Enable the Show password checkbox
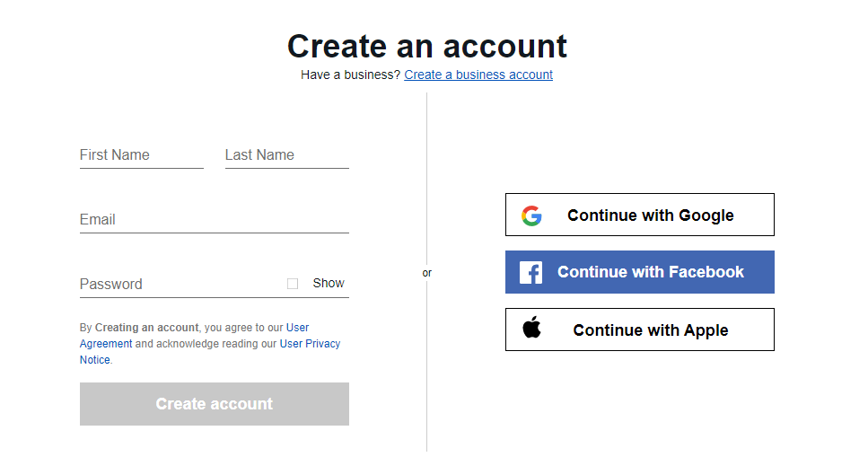This screenshot has width=868, height=457. point(293,284)
